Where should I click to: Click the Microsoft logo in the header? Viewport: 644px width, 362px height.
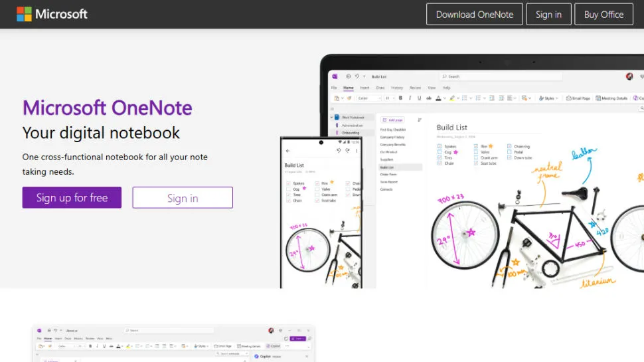(52, 14)
